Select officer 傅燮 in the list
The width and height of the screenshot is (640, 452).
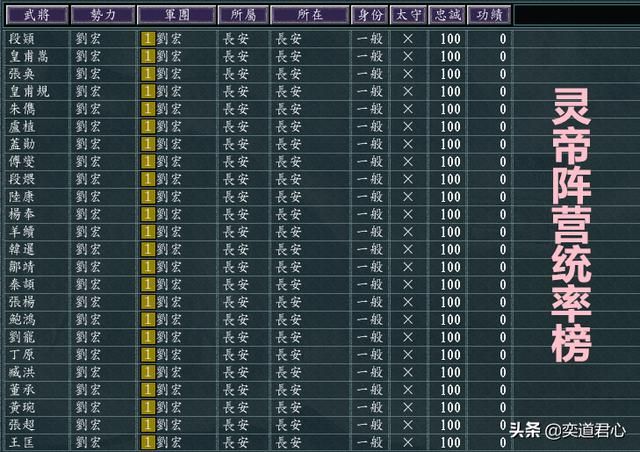22,162
